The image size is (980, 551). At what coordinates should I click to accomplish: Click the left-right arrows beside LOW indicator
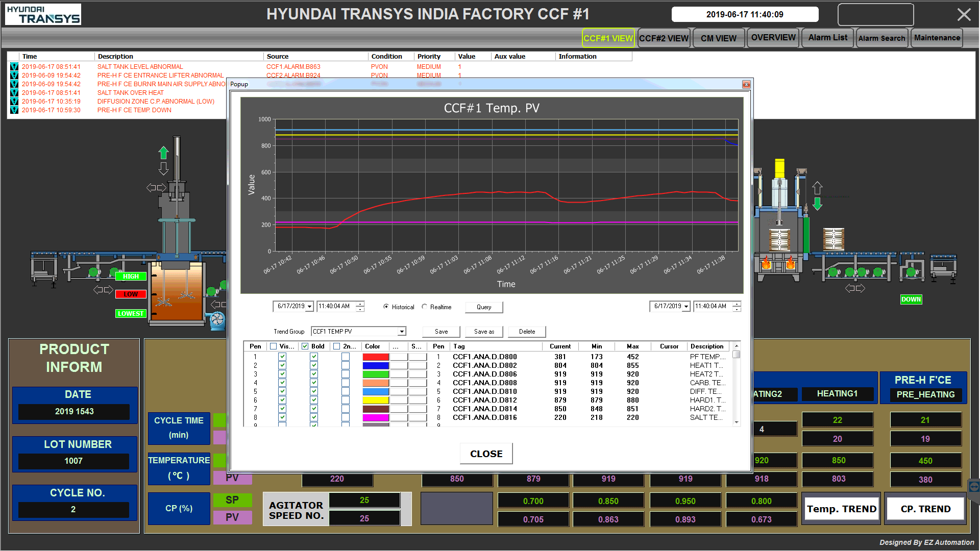[x=103, y=290]
